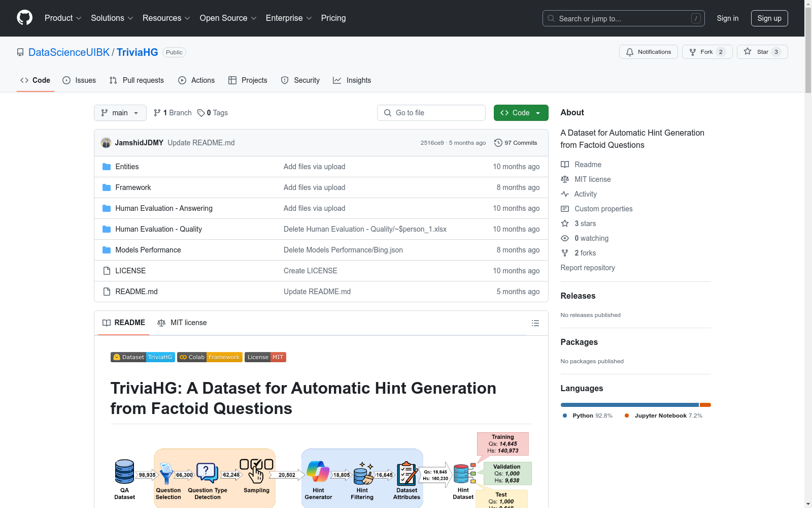Switch to the Actions tab
812x508 pixels.
(x=196, y=80)
